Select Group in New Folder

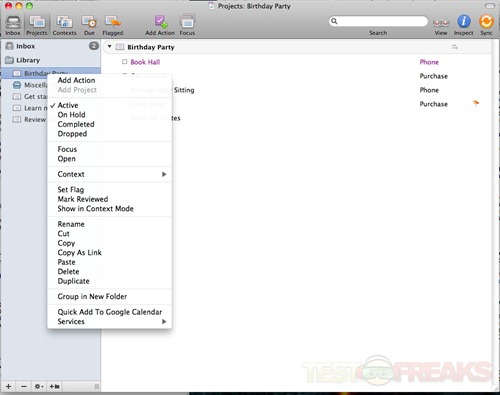point(92,297)
